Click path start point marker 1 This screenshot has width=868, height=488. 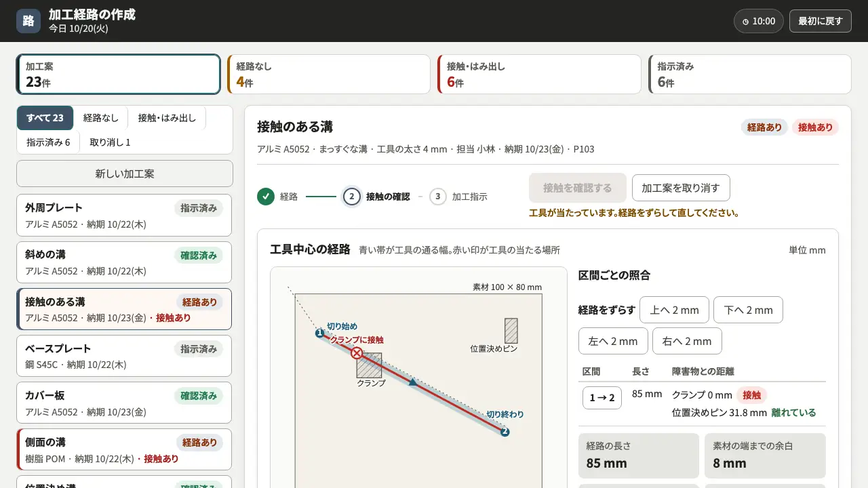(x=319, y=333)
